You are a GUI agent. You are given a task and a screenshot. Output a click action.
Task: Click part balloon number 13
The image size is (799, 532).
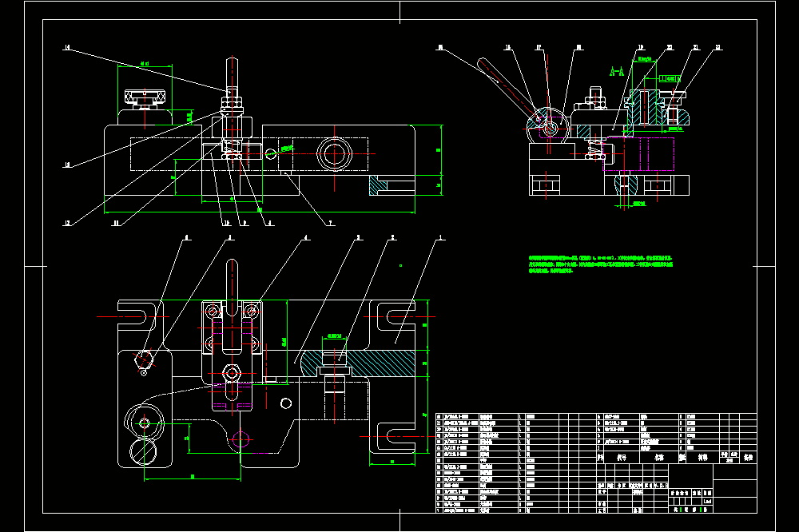click(67, 165)
